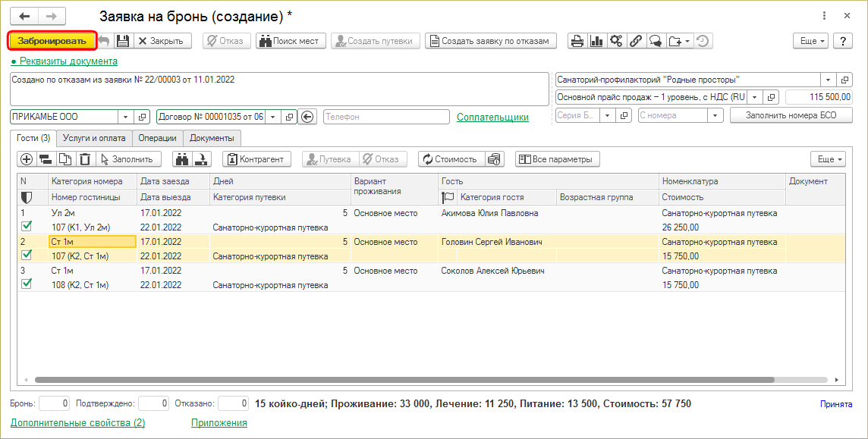Viewport: 868px width, 439px height.
Task: Expand the ПРИКАМЬЕ ООО dropdown list
Action: pyautogui.click(x=126, y=117)
